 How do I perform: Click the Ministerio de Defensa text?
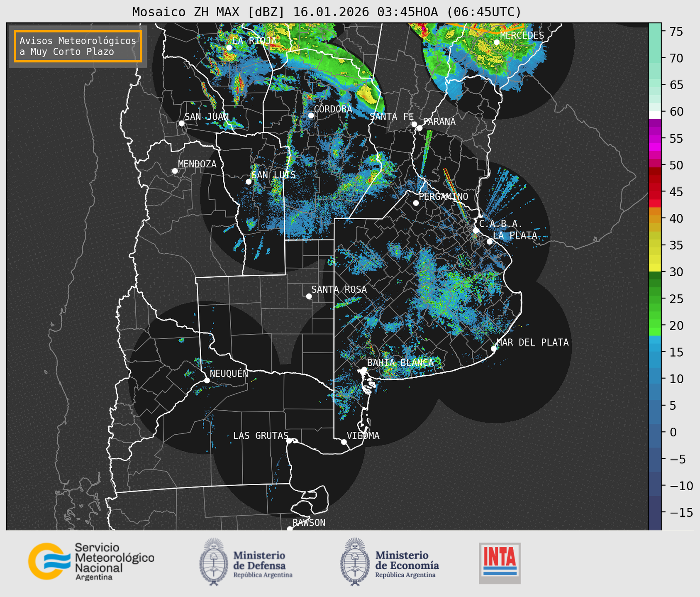(x=263, y=564)
